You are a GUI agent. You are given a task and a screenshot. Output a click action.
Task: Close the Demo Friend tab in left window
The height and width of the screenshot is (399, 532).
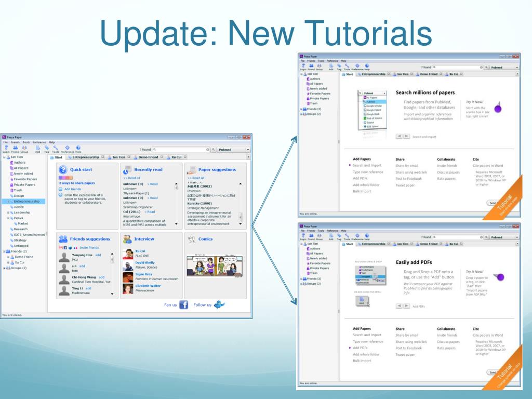pos(162,157)
